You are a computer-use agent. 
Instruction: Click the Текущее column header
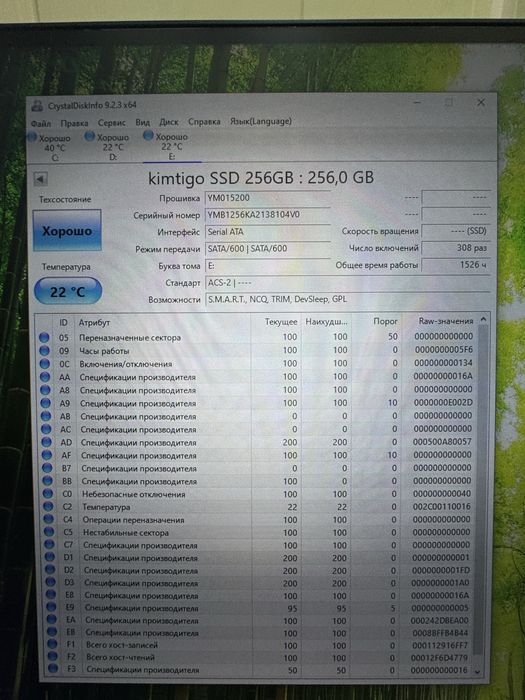(x=281, y=322)
